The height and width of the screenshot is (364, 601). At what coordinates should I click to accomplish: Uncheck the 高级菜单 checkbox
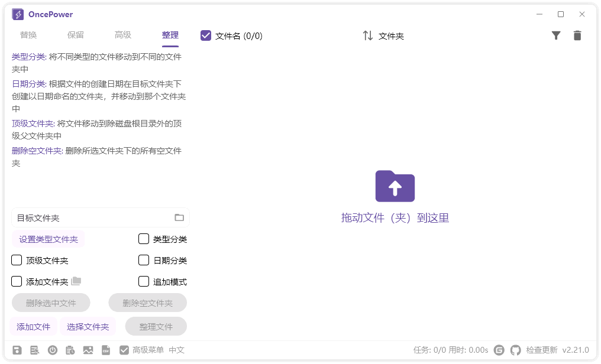coord(124,350)
